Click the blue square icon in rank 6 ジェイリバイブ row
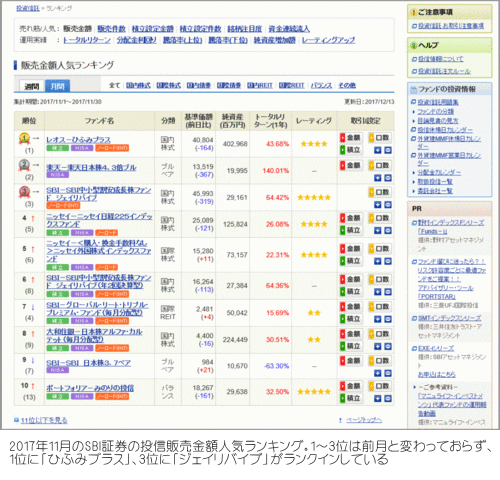The image size is (500, 480). pos(388,292)
